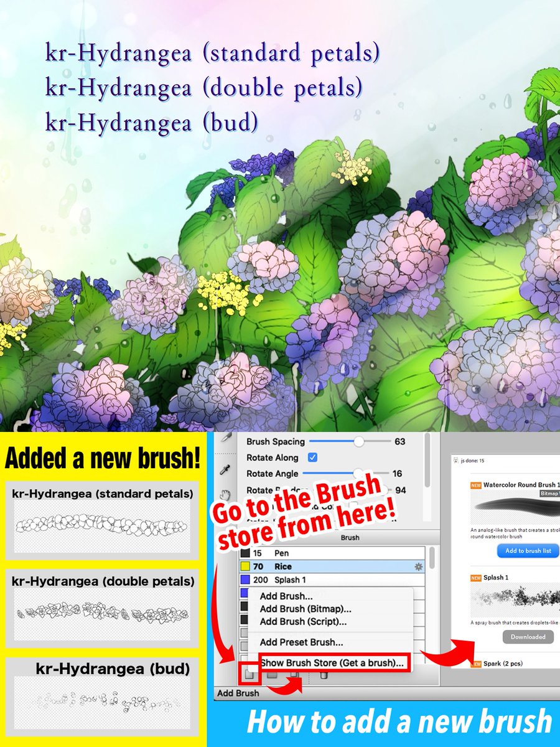The height and width of the screenshot is (747, 560).
Task: Choose Add Preset Brush... menu entry
Action: [x=301, y=642]
